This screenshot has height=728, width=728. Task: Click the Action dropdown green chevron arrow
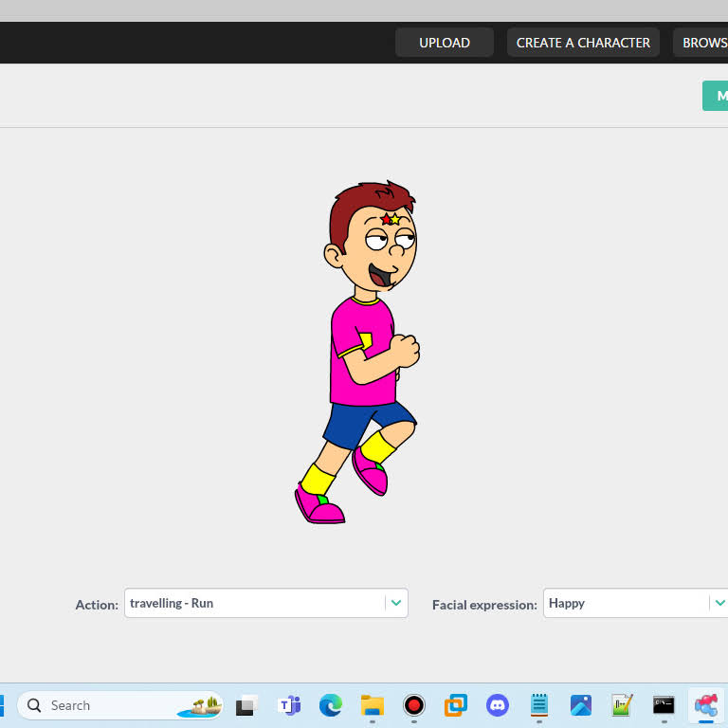pyautogui.click(x=396, y=603)
